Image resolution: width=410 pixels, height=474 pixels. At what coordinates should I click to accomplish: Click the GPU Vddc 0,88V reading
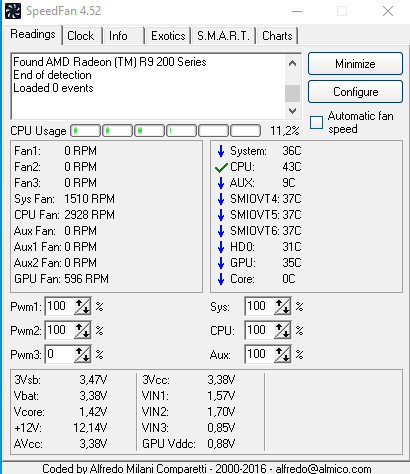189,444
